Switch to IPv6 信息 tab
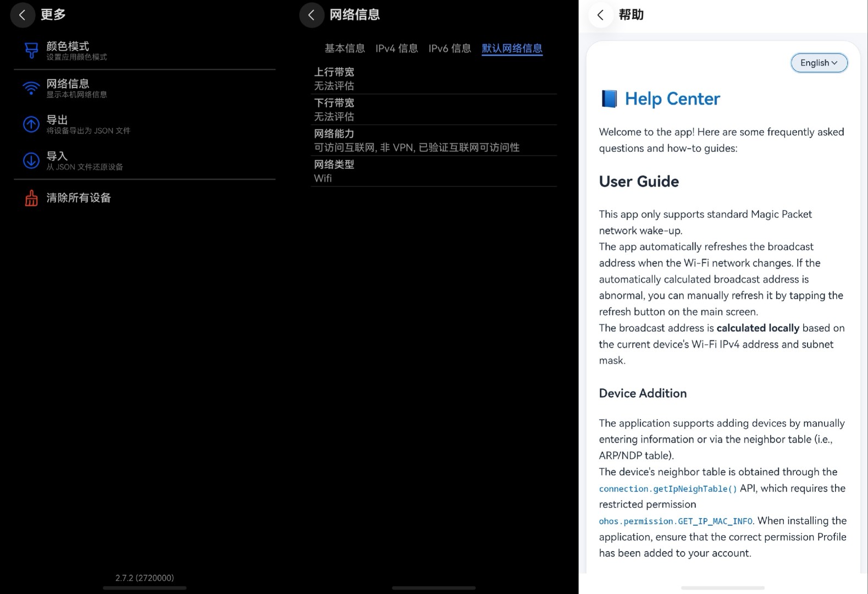This screenshot has width=868, height=594. coord(450,48)
